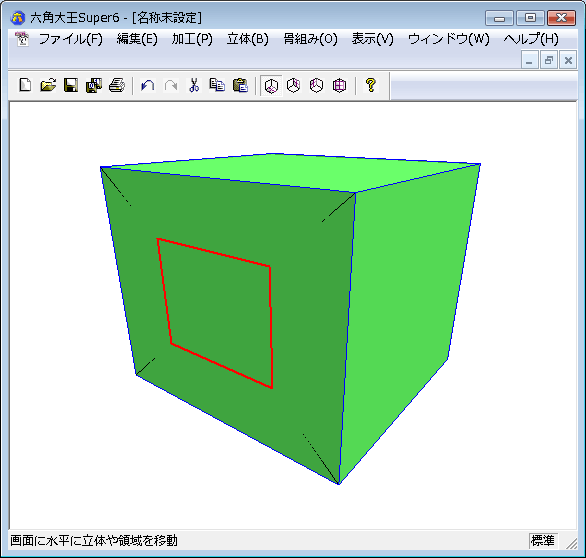Open the 加工(P) menu
This screenshot has width=586, height=558.
(192, 39)
